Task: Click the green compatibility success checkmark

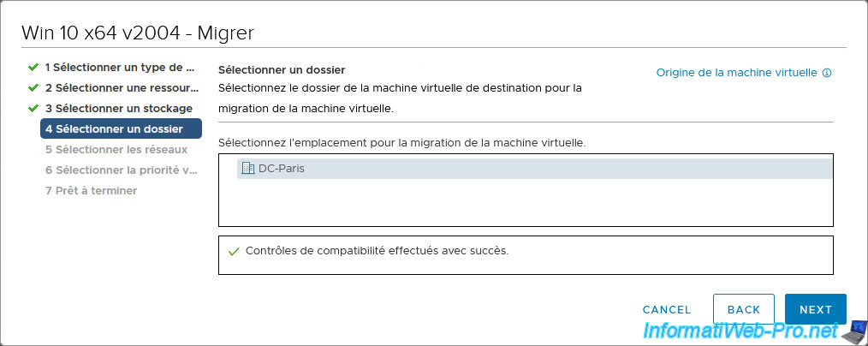Action: click(x=233, y=251)
